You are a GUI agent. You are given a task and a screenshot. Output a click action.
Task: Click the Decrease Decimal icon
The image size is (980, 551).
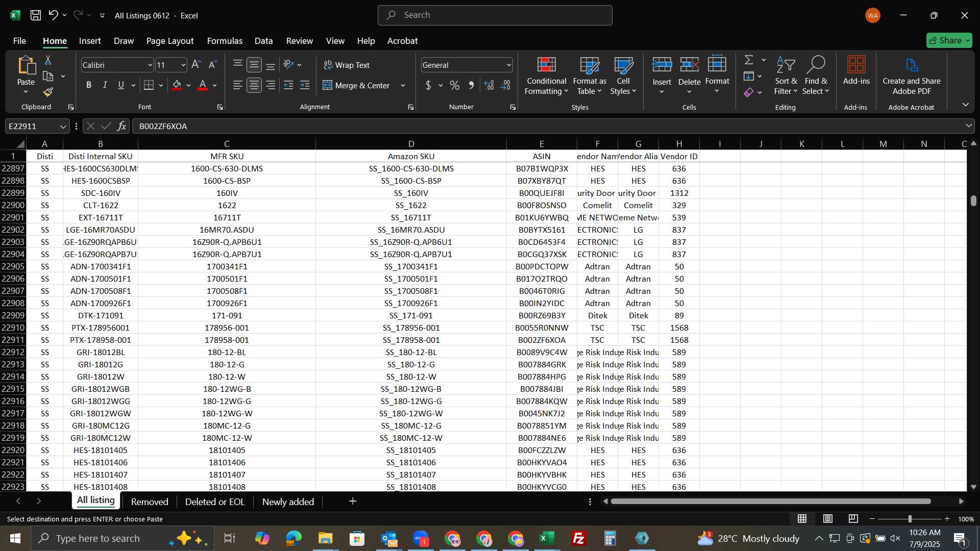coord(505,85)
